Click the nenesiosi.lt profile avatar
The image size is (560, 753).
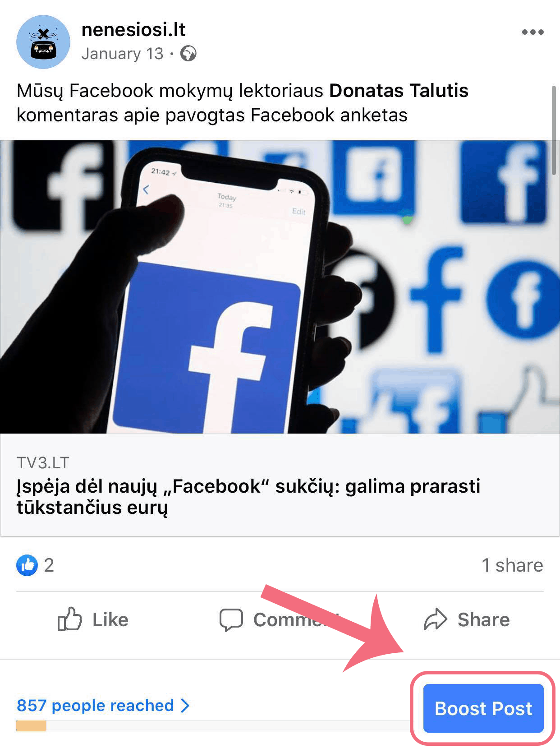[43, 42]
